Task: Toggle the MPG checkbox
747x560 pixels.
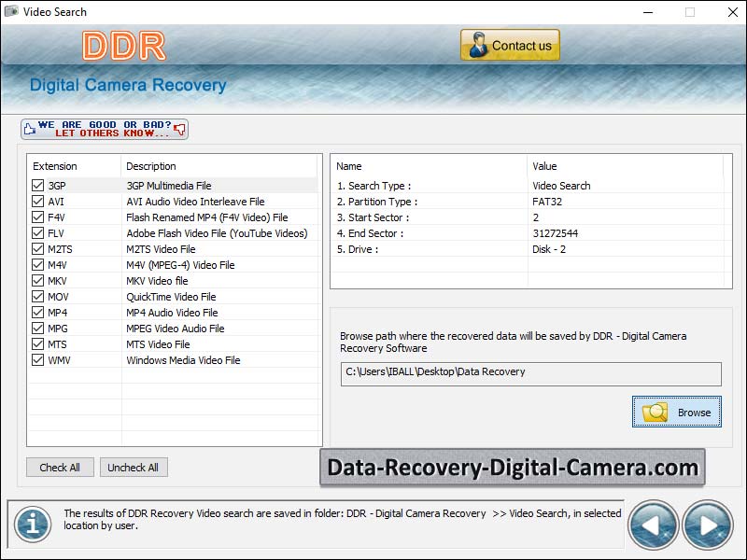Action: tap(37, 329)
